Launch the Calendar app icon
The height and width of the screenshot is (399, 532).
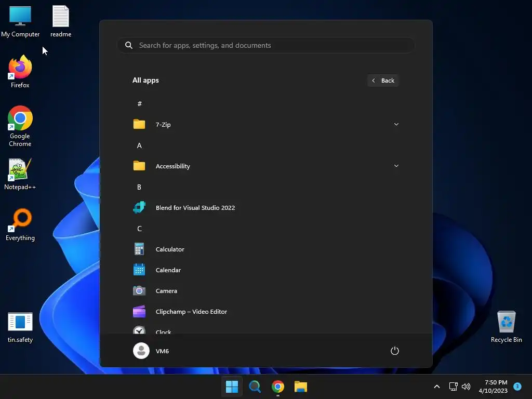click(x=139, y=270)
